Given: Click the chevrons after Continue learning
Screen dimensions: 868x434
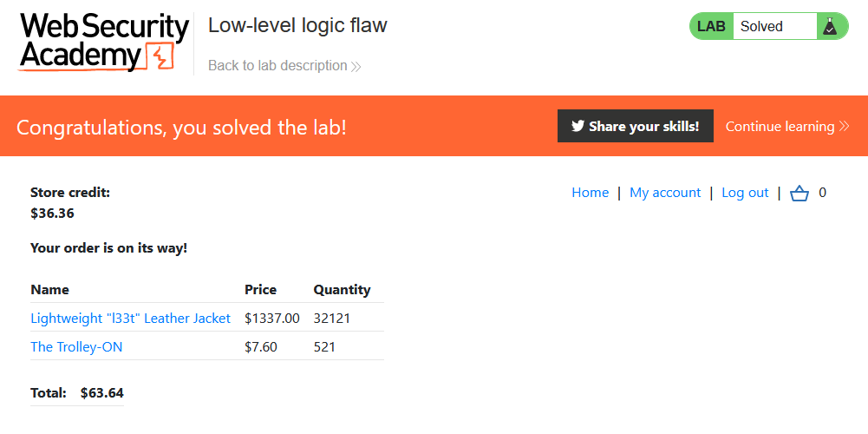Looking at the screenshot, I should pos(844,127).
